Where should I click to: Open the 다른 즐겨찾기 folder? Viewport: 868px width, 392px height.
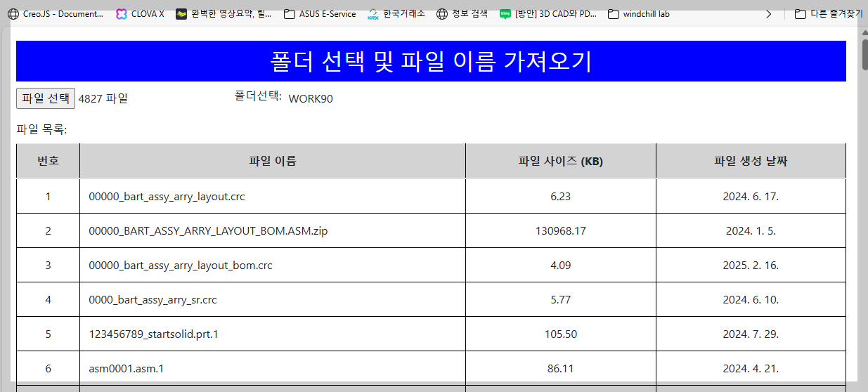[x=829, y=14]
